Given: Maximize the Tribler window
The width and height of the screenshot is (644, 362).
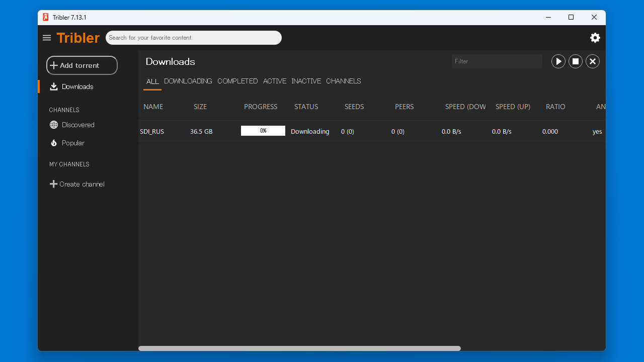Looking at the screenshot, I should tap(571, 17).
